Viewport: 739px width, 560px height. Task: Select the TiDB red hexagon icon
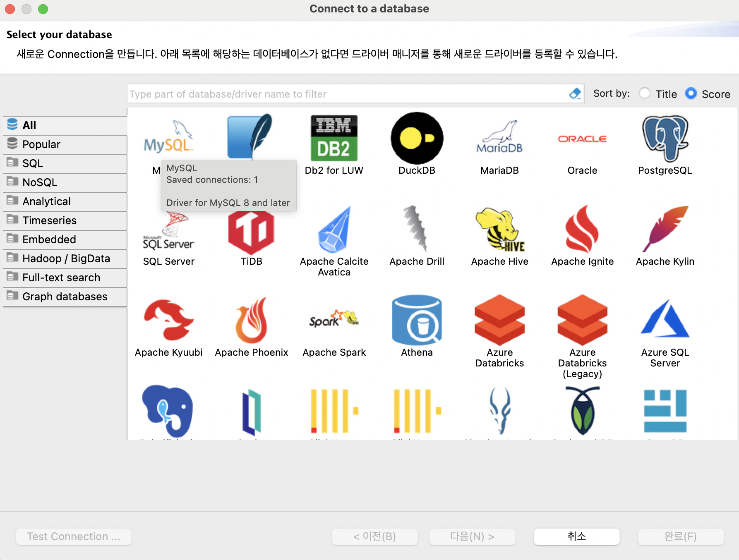pos(251,232)
